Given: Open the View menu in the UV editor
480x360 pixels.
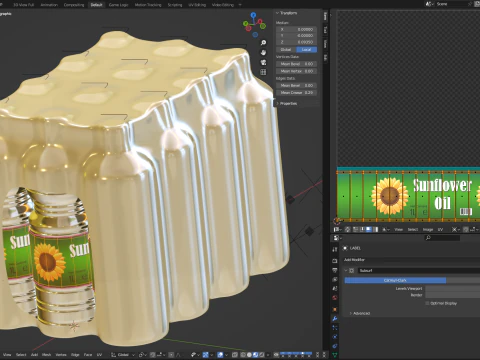Looking at the screenshot, I should (x=398, y=229).
